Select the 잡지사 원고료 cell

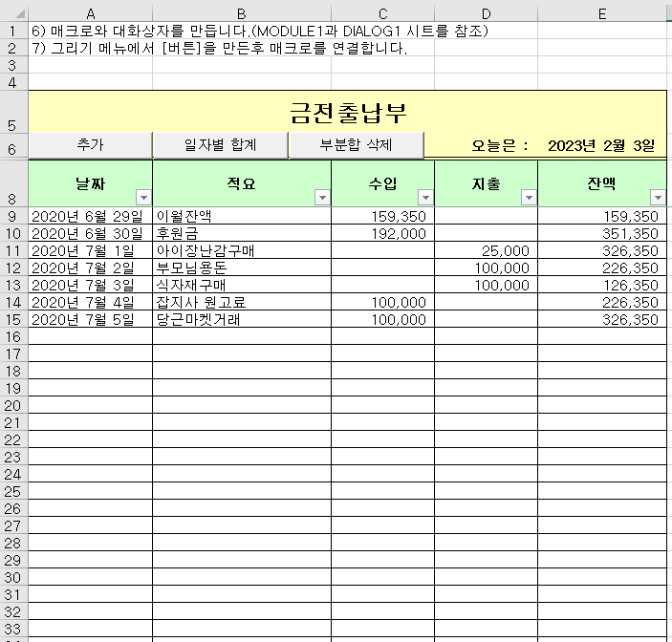coord(242,302)
